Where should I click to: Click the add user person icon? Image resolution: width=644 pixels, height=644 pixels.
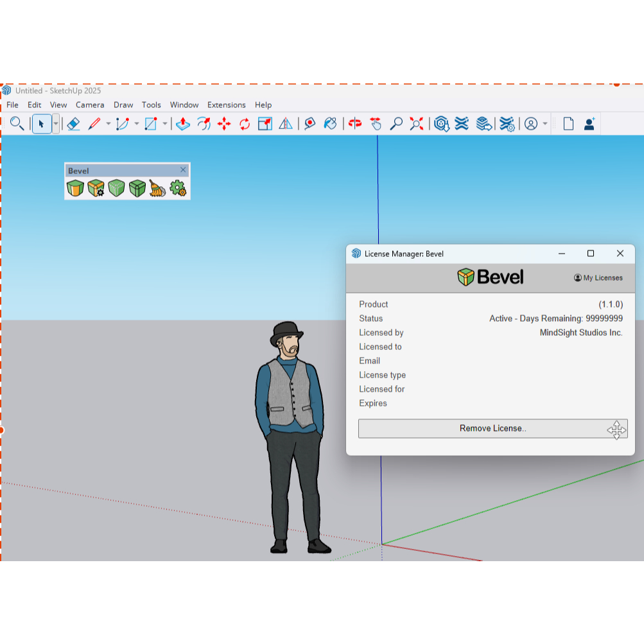589,124
